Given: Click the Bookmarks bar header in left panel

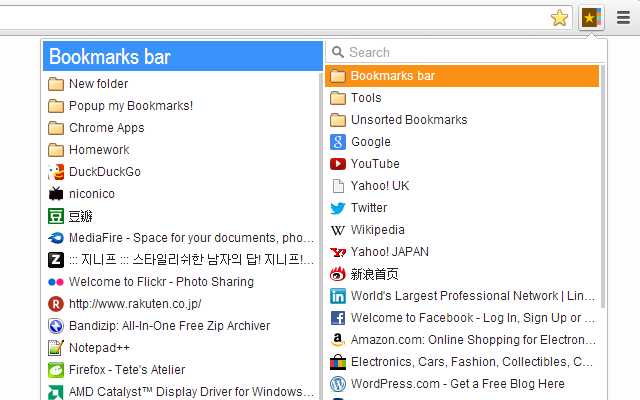Looking at the screenshot, I should [183, 56].
